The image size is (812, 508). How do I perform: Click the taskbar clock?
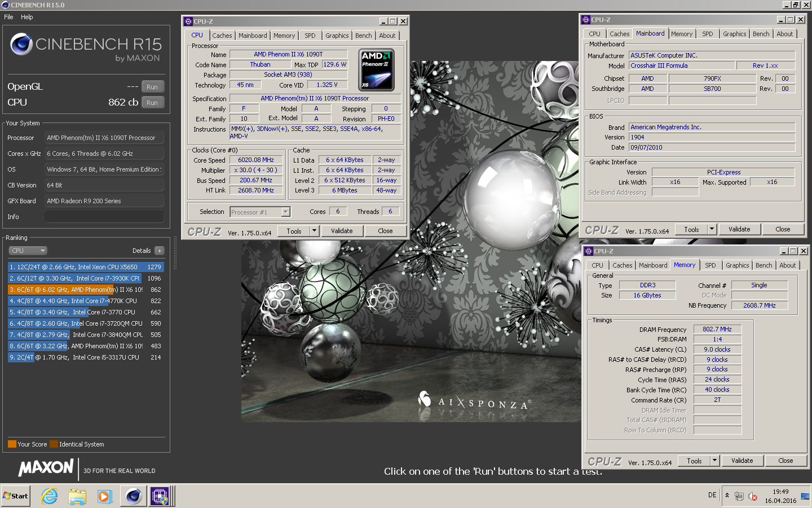coord(780,496)
